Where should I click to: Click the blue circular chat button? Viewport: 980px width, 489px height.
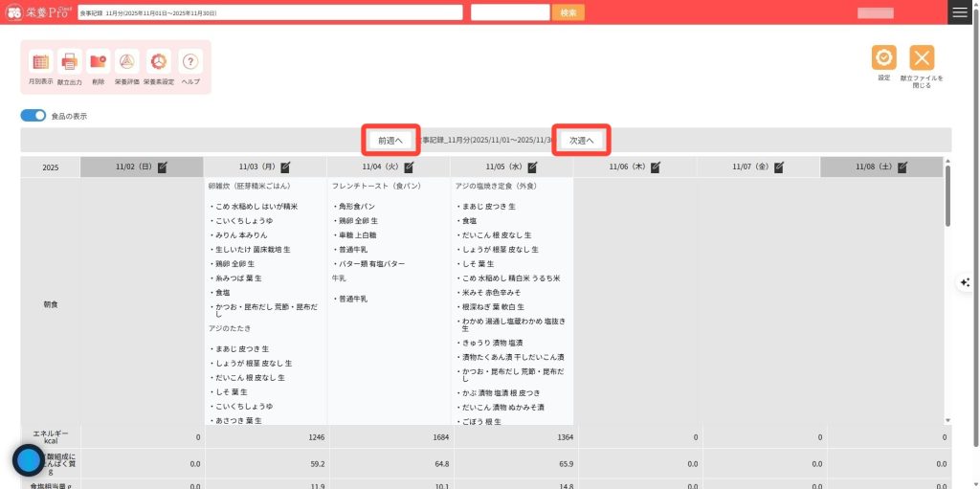pyautogui.click(x=29, y=460)
